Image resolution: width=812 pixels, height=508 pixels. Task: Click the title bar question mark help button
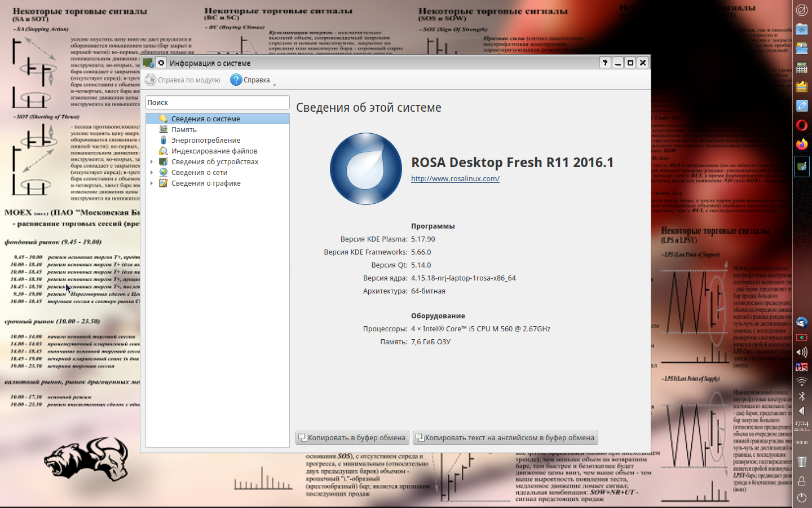[605, 63]
